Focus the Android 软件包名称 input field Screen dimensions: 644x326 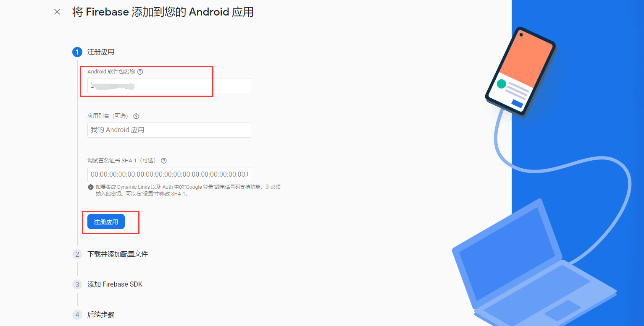pos(169,86)
